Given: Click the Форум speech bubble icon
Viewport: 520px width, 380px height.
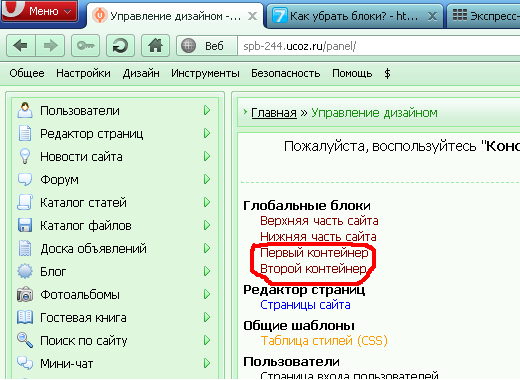Looking at the screenshot, I should pos(25,179).
